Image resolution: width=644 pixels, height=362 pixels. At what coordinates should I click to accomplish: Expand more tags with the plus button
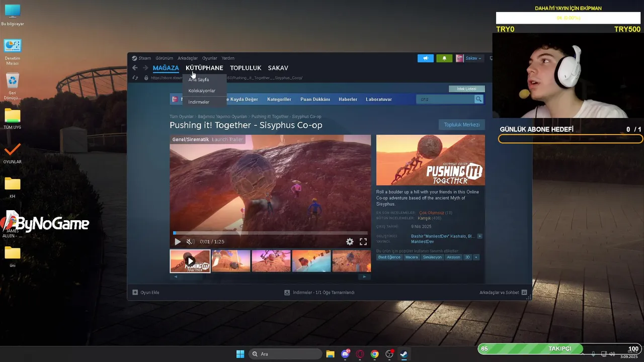(x=476, y=257)
